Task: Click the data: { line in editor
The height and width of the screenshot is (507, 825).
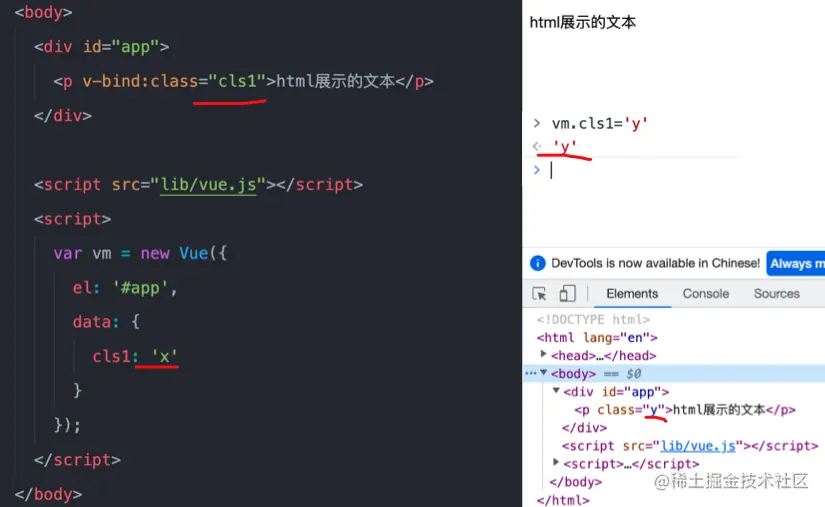Action: [x=106, y=321]
